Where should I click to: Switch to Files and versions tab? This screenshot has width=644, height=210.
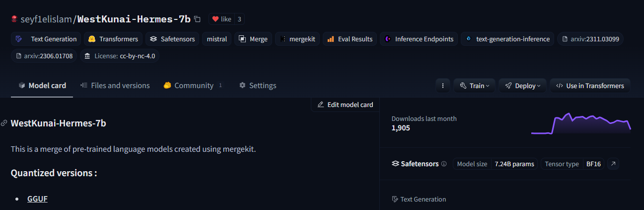pos(115,86)
